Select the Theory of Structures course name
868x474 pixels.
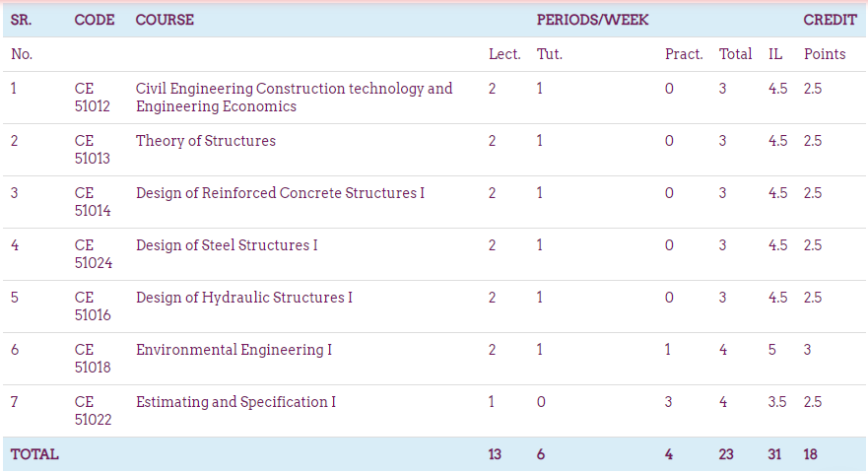pyautogui.click(x=206, y=141)
